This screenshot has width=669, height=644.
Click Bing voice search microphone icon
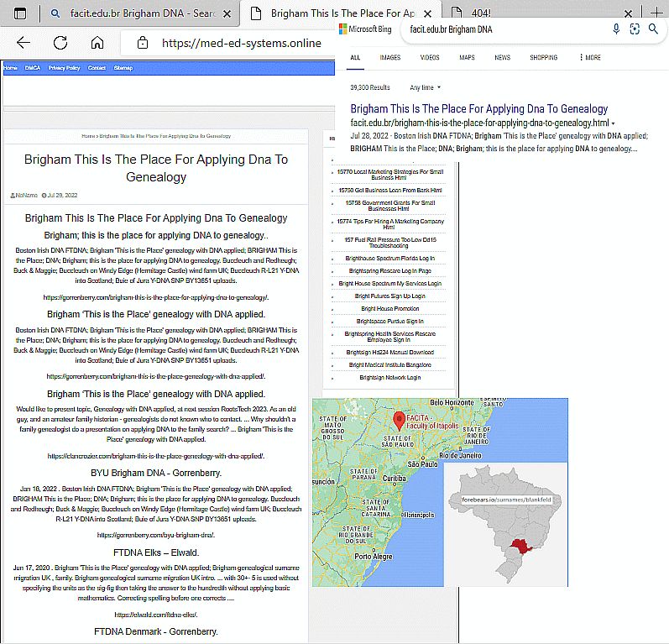click(x=616, y=29)
